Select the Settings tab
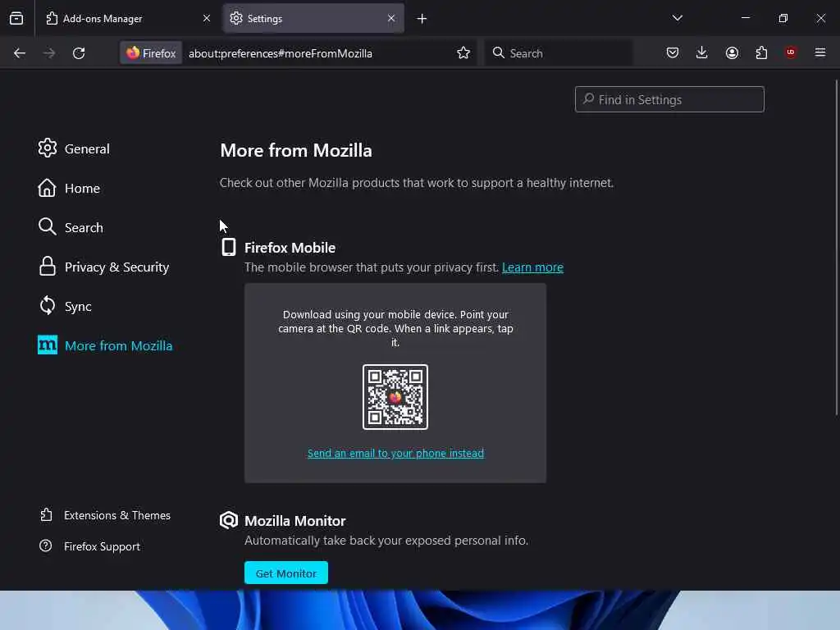Screen dimensions: 840x630 (x=313, y=18)
